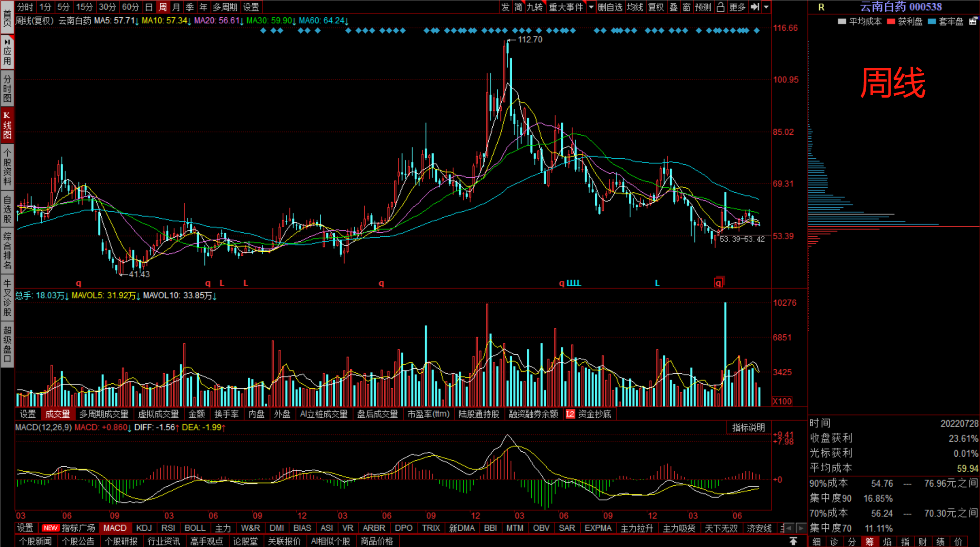Toggle 叠 overlay mode

674,7
